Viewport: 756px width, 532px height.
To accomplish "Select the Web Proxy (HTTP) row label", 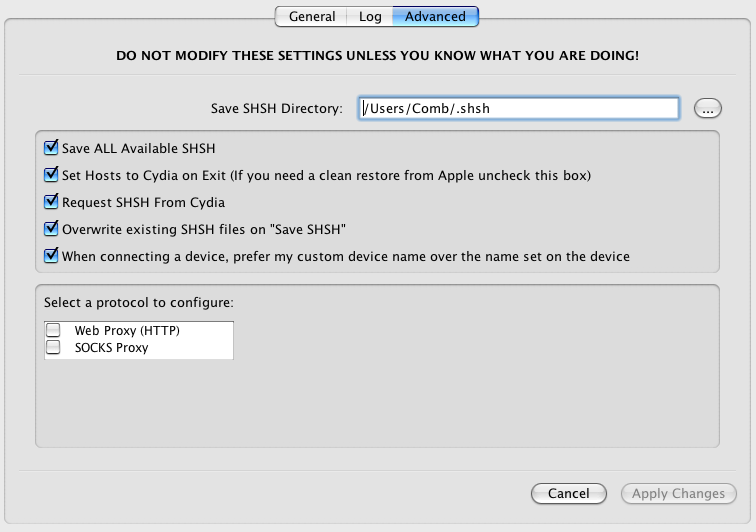I will click(x=127, y=330).
